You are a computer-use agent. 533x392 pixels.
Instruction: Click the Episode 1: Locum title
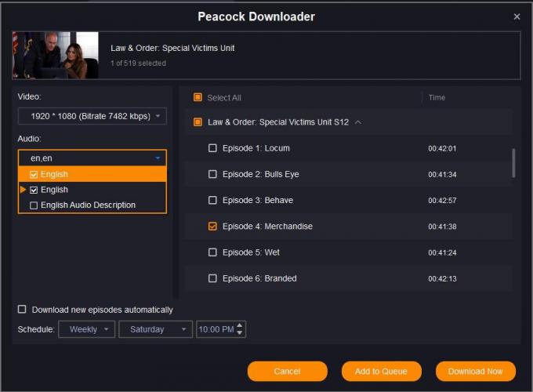(x=256, y=148)
